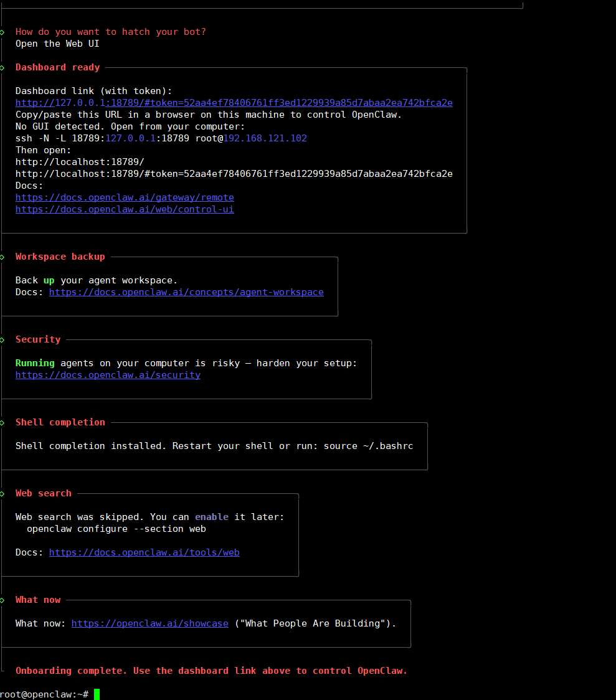Click diamond marker beside 'Workspace backup'
The width and height of the screenshot is (616, 700).
coord(2,257)
